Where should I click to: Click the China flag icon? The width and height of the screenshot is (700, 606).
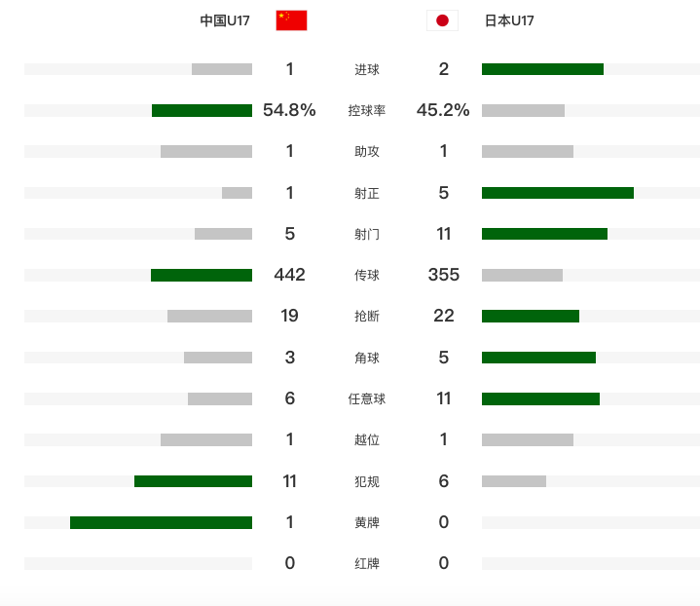(x=291, y=20)
